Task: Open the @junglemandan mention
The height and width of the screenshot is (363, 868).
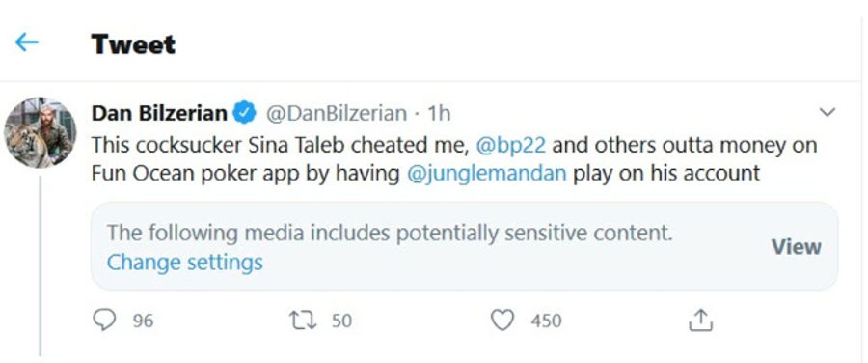Action: click(x=487, y=174)
